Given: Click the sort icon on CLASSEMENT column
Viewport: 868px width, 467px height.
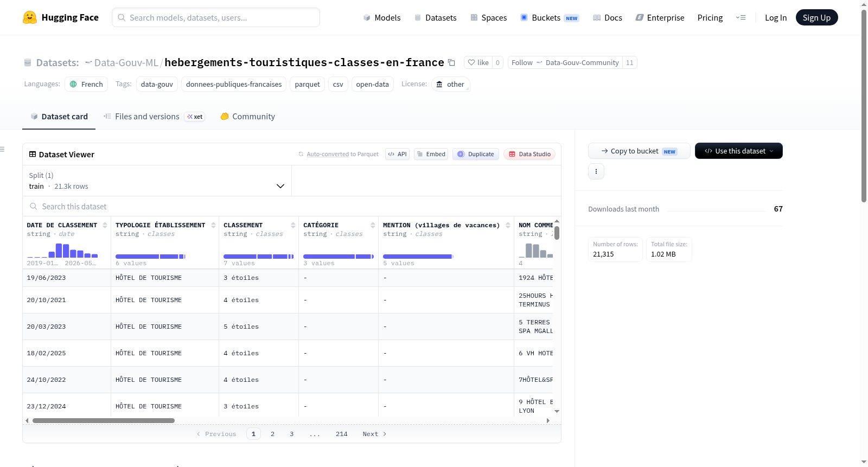Looking at the screenshot, I should click(x=293, y=225).
